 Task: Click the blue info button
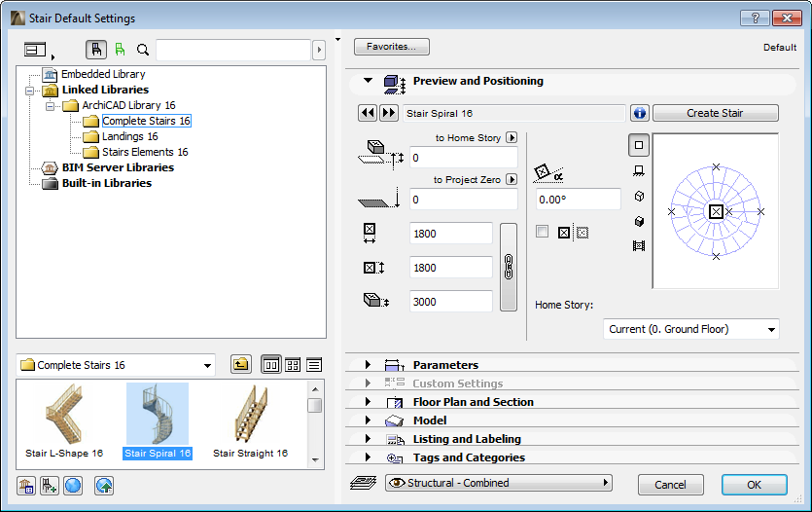pos(640,113)
